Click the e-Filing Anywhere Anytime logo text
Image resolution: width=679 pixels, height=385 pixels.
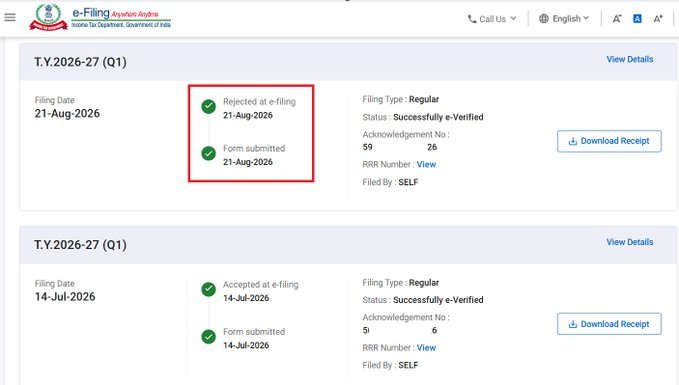click(x=121, y=17)
